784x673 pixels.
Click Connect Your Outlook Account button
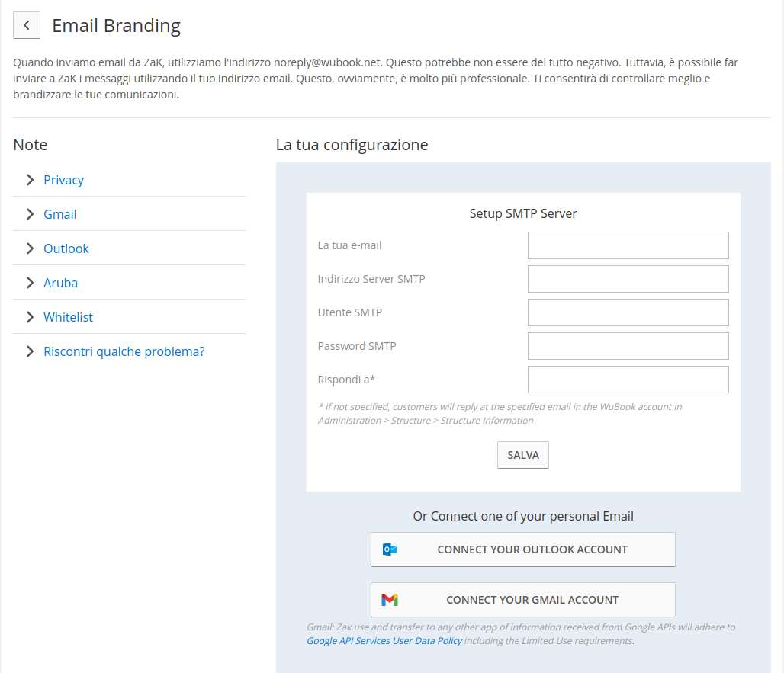(x=523, y=550)
